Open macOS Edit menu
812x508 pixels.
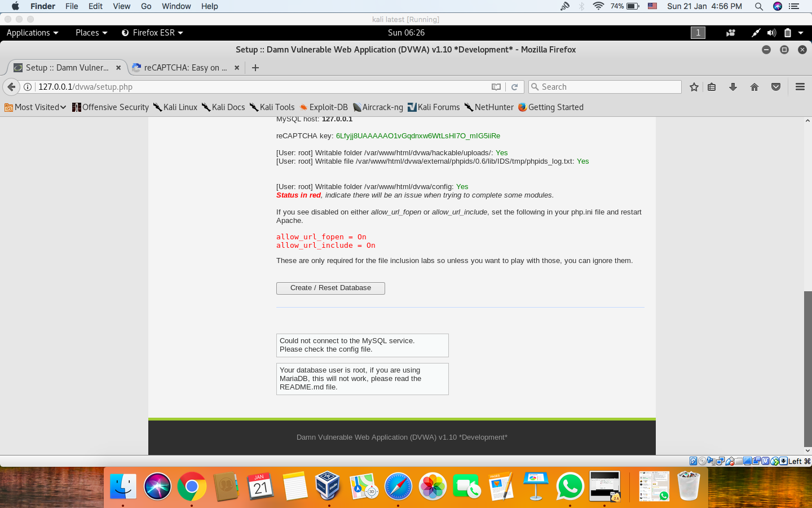[x=95, y=6]
